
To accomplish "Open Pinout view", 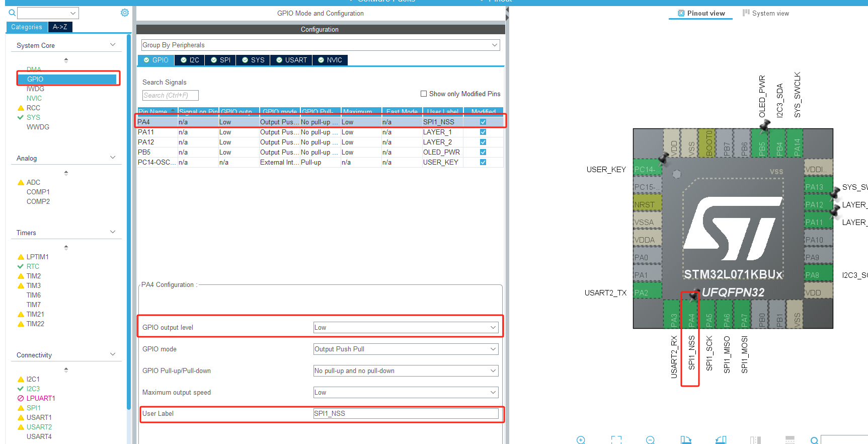I will pyautogui.click(x=701, y=13).
